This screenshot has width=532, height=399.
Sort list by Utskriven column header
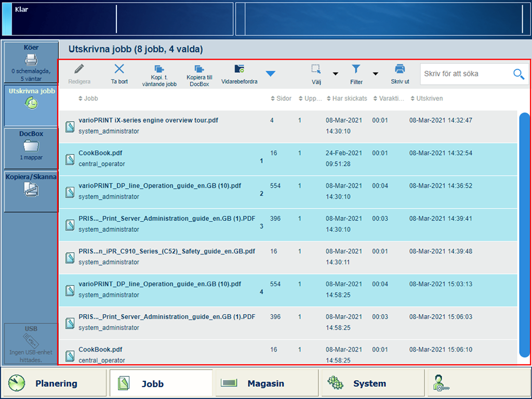[x=427, y=99]
